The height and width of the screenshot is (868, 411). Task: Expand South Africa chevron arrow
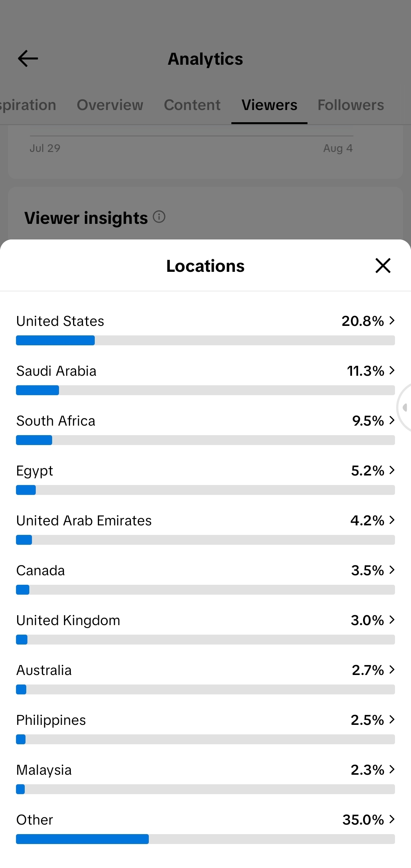[392, 421]
